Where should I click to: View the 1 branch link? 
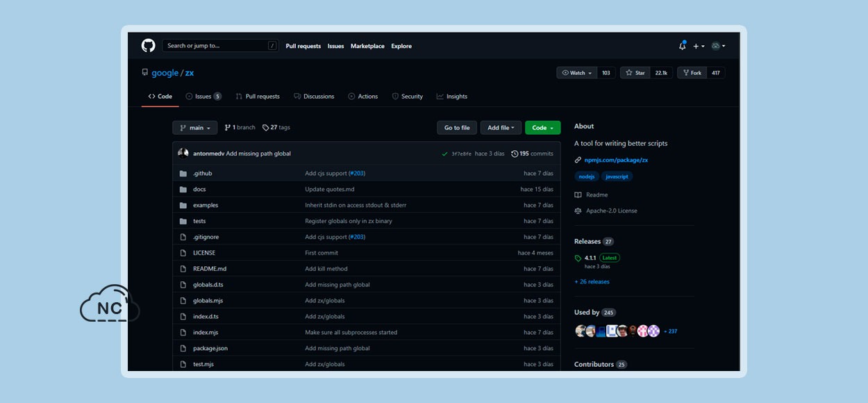[240, 128]
